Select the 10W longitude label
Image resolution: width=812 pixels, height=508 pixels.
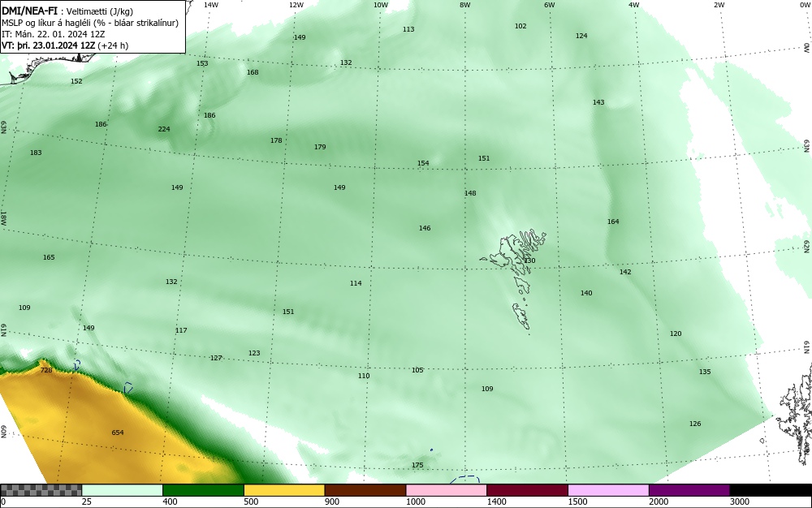pos(381,5)
